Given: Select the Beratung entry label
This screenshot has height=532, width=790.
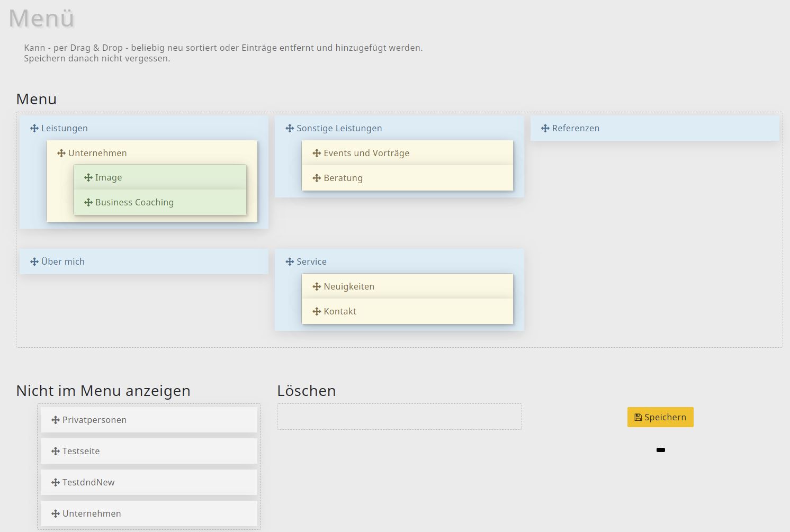Looking at the screenshot, I should [343, 178].
